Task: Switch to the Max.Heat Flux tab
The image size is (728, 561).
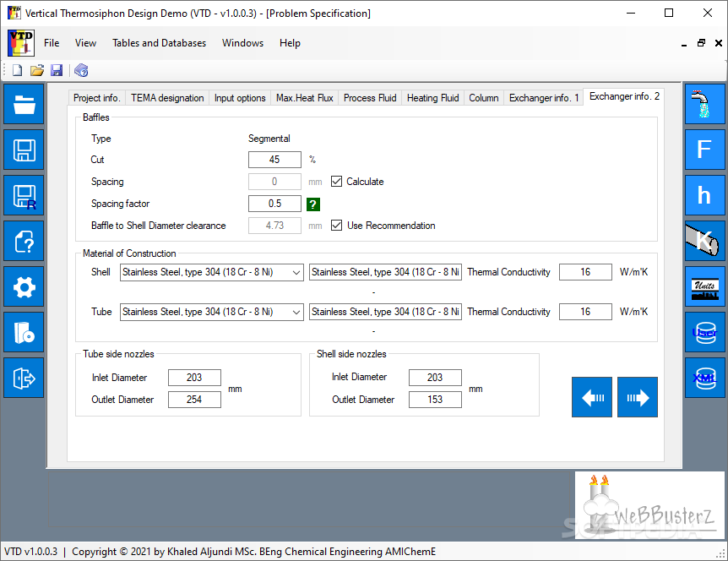Action: (x=305, y=98)
